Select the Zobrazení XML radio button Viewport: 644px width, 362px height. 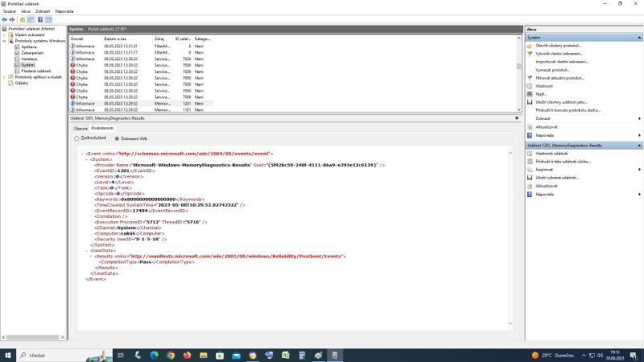pos(117,138)
